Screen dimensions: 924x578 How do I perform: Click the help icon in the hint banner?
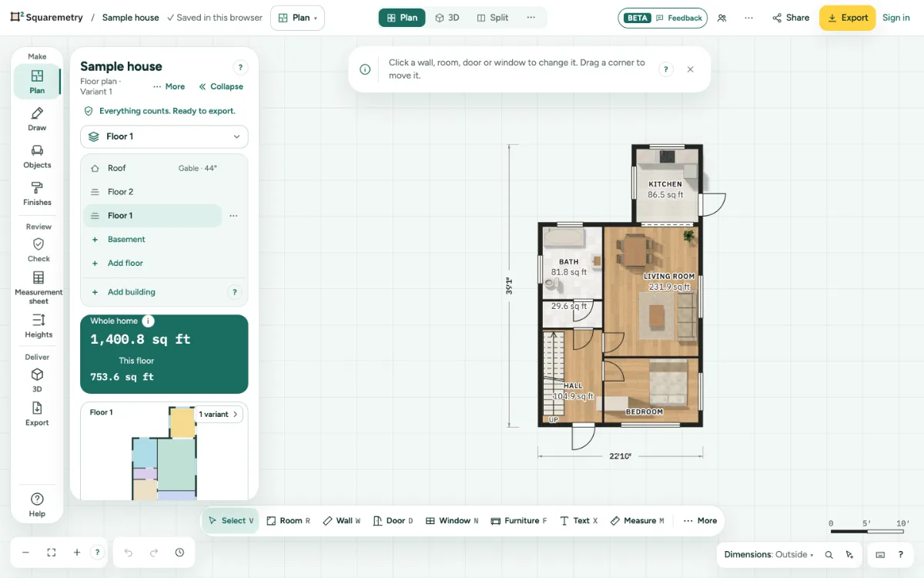coord(666,69)
